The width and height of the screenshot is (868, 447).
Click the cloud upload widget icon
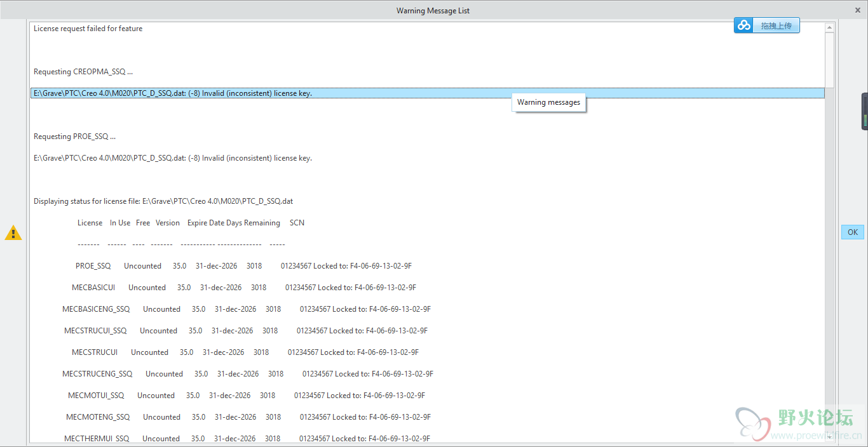click(x=743, y=25)
